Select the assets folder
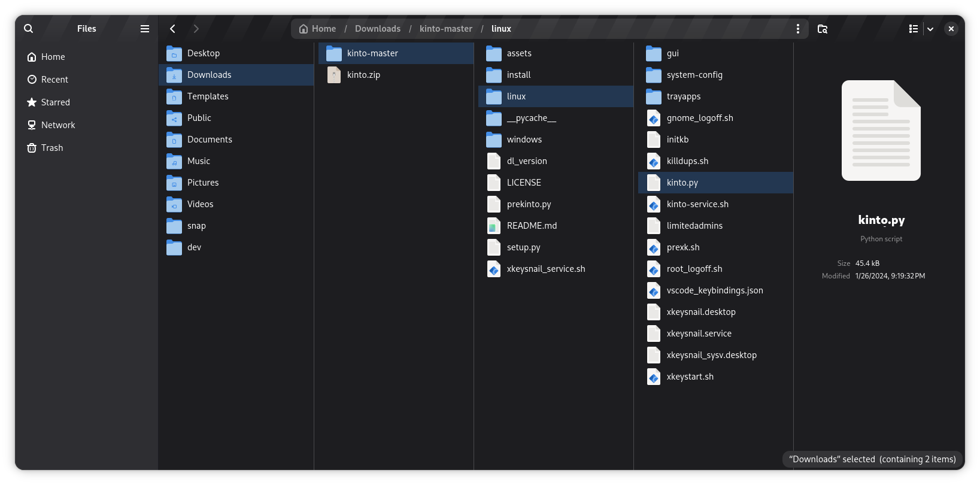The height and width of the screenshot is (485, 980). tap(556, 53)
